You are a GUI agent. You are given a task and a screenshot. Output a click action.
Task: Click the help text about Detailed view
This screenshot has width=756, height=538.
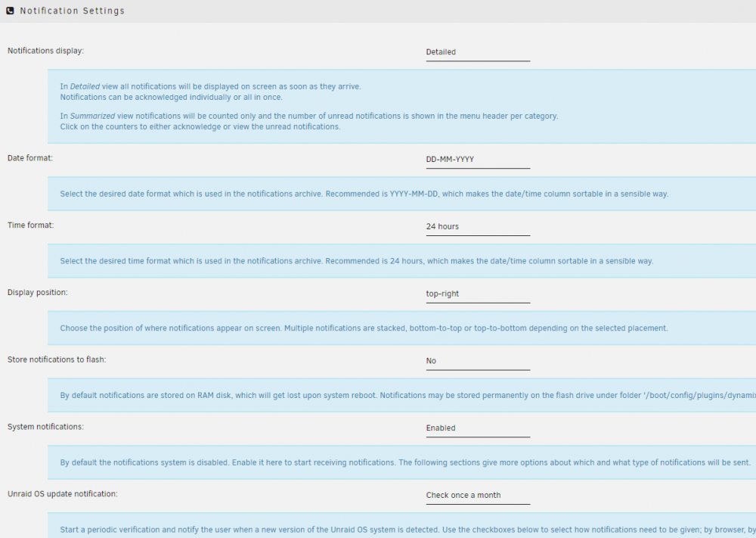point(210,92)
